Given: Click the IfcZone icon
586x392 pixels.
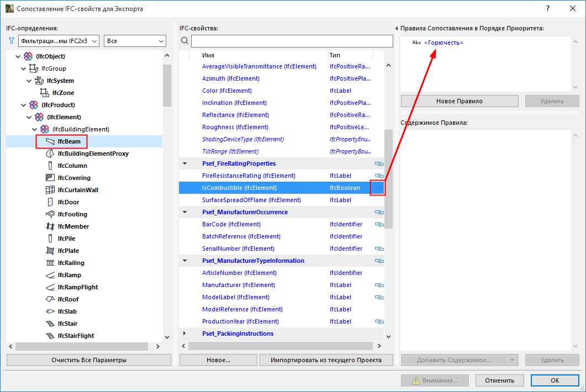Looking at the screenshot, I should (x=45, y=93).
